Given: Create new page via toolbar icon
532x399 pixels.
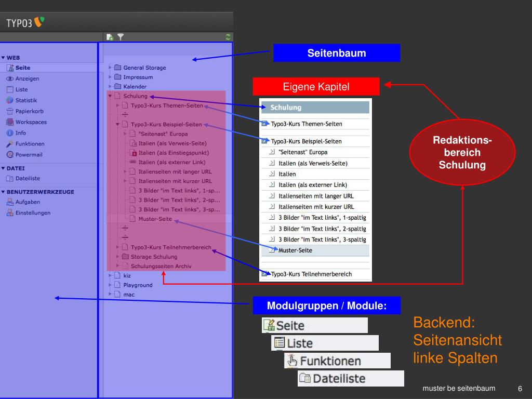Looking at the screenshot, I should coord(110,37).
